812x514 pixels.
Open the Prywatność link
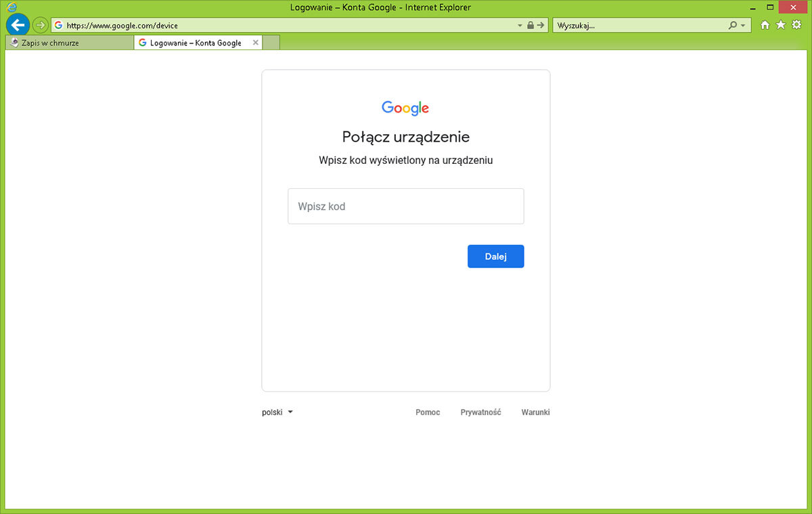pos(480,412)
